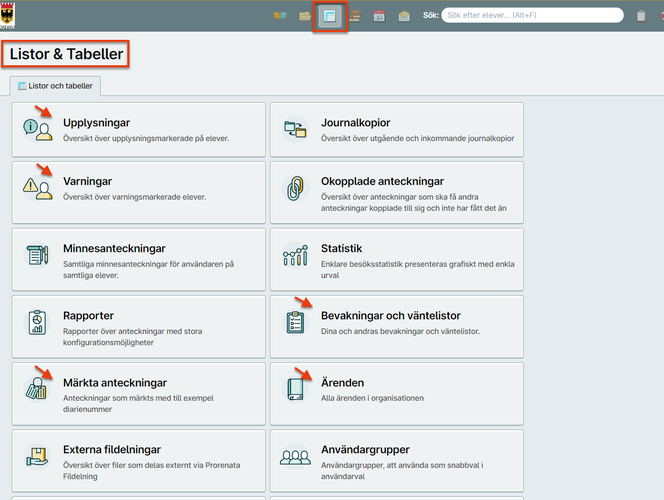Open Bevakningar och väntelistor
The height and width of the screenshot is (500, 664).
397,327
